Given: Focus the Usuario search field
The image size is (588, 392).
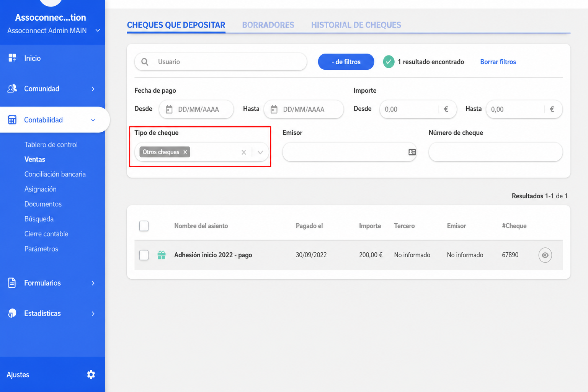Looking at the screenshot, I should coord(221,62).
